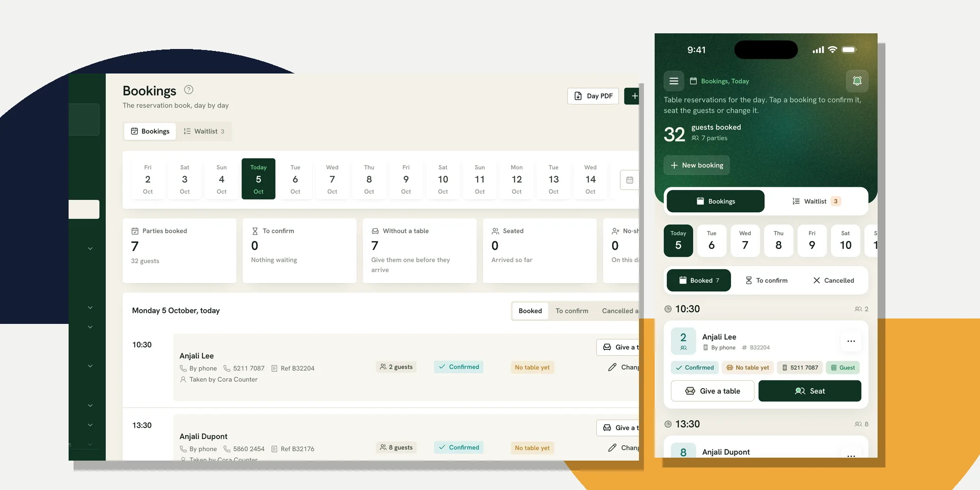
Task: Tap mobile No table yet chip
Action: 748,367
